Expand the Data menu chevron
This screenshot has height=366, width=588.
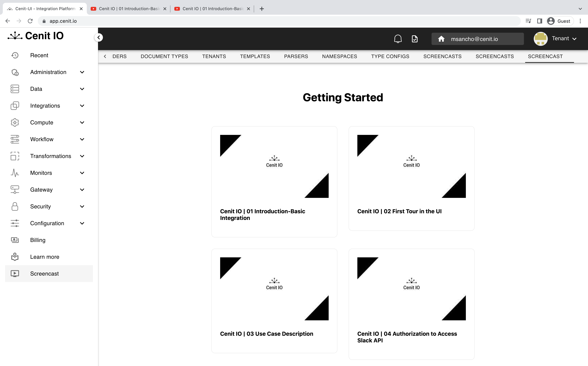82,89
